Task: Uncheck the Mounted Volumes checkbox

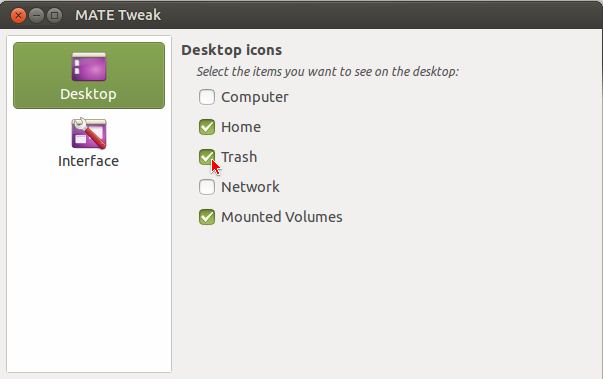Action: point(207,217)
